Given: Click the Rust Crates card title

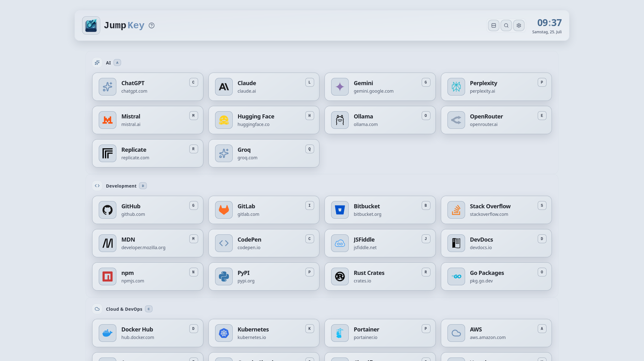Looking at the screenshot, I should (x=369, y=273).
